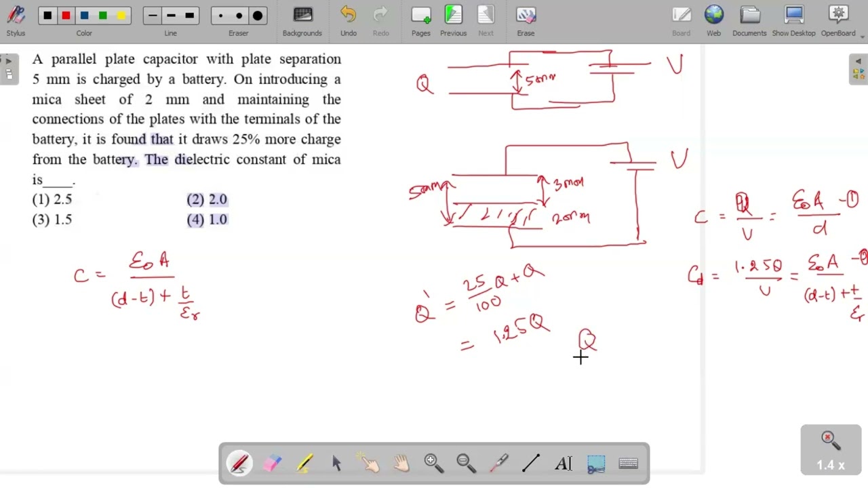Choose the small eraser size

click(x=220, y=16)
